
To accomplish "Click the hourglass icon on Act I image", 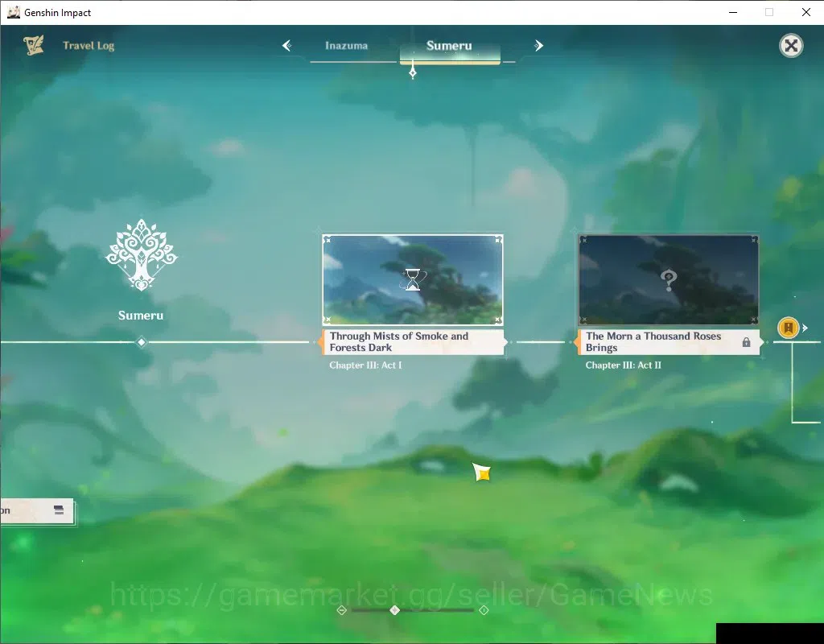I will pyautogui.click(x=413, y=279).
